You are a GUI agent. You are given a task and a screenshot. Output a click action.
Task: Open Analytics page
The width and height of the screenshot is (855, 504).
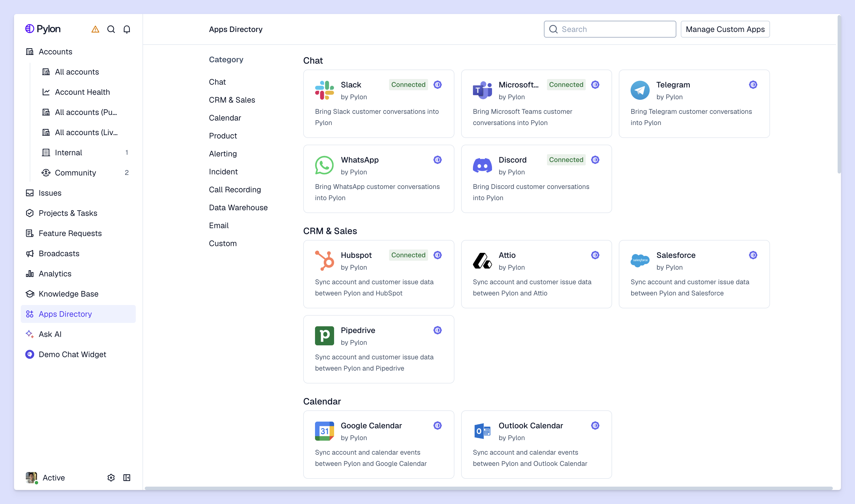click(x=78, y=273)
